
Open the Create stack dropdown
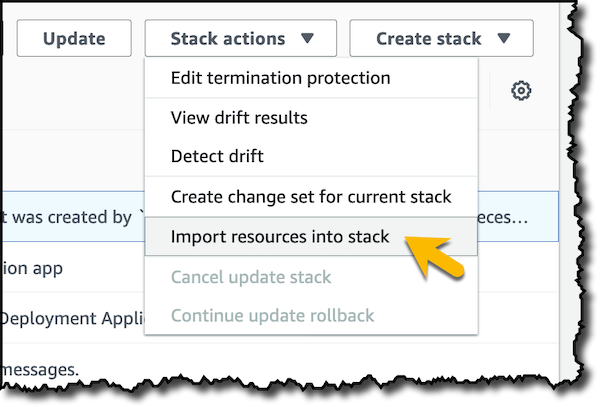(x=441, y=38)
